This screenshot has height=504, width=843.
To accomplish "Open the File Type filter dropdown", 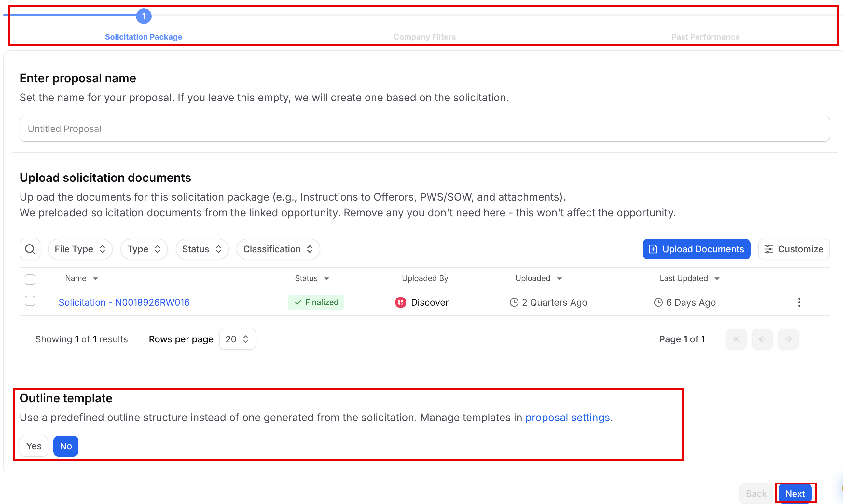I will point(80,249).
